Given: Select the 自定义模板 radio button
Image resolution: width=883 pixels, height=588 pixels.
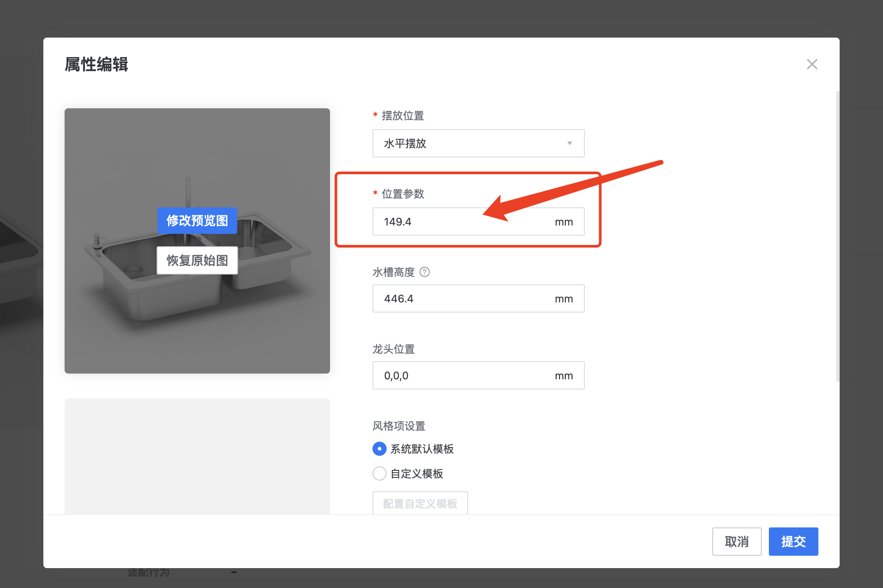Looking at the screenshot, I should click(379, 473).
